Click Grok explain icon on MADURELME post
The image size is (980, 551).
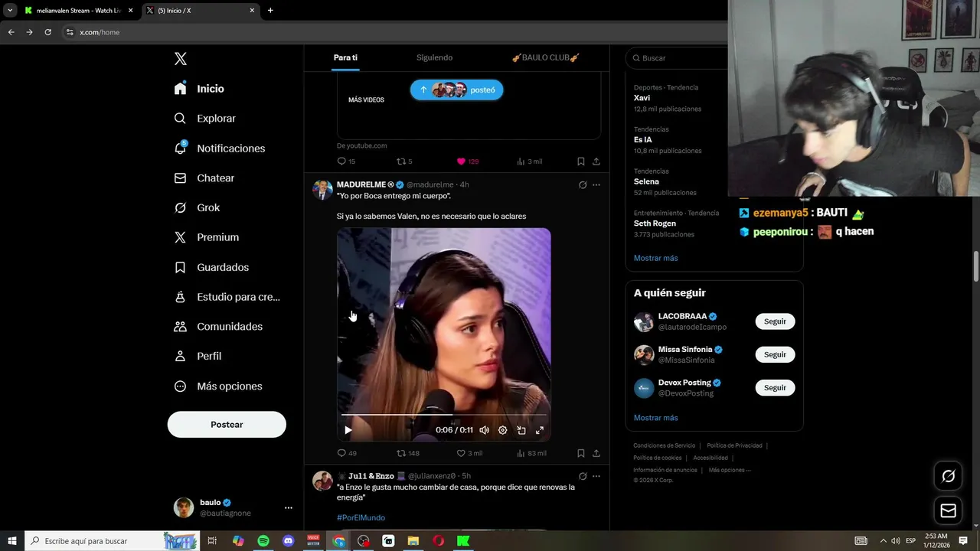pyautogui.click(x=583, y=184)
